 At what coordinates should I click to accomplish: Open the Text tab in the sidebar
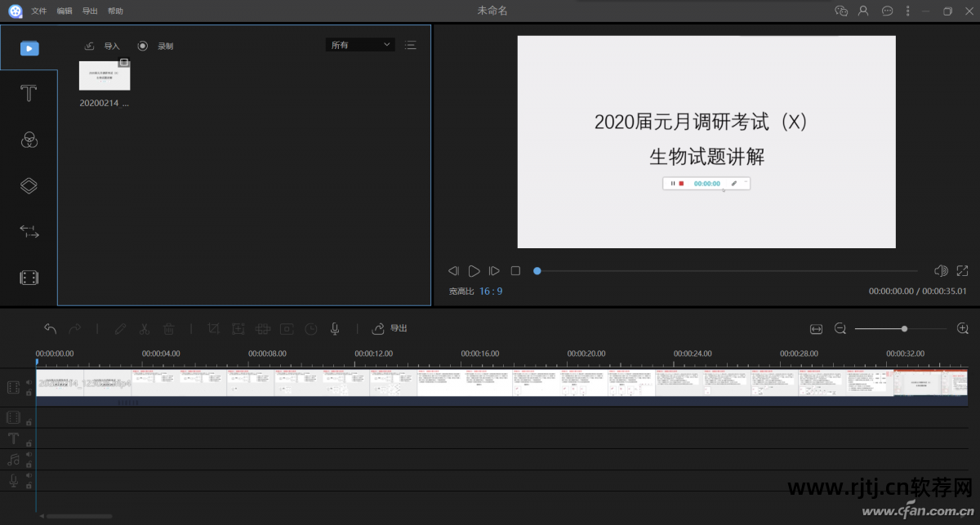29,93
